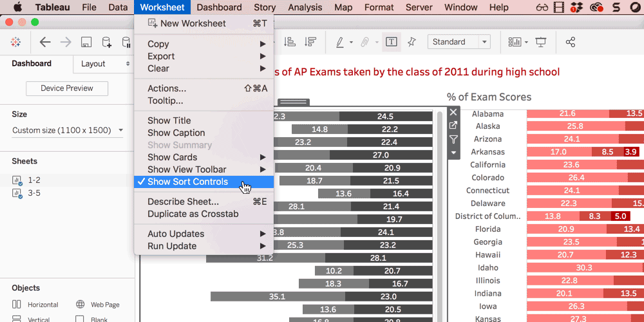The image size is (644, 322).
Task: Sort ascending toolbar icon
Action: [290, 42]
